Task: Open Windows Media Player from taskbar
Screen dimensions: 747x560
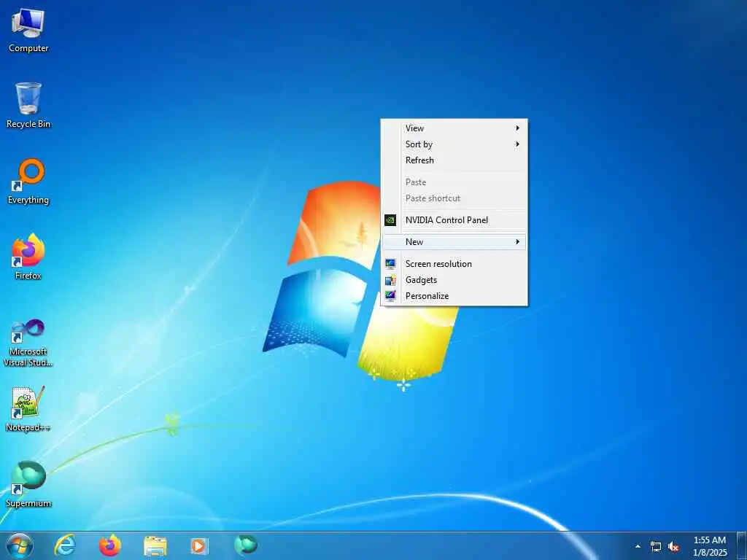Action: tap(199, 545)
